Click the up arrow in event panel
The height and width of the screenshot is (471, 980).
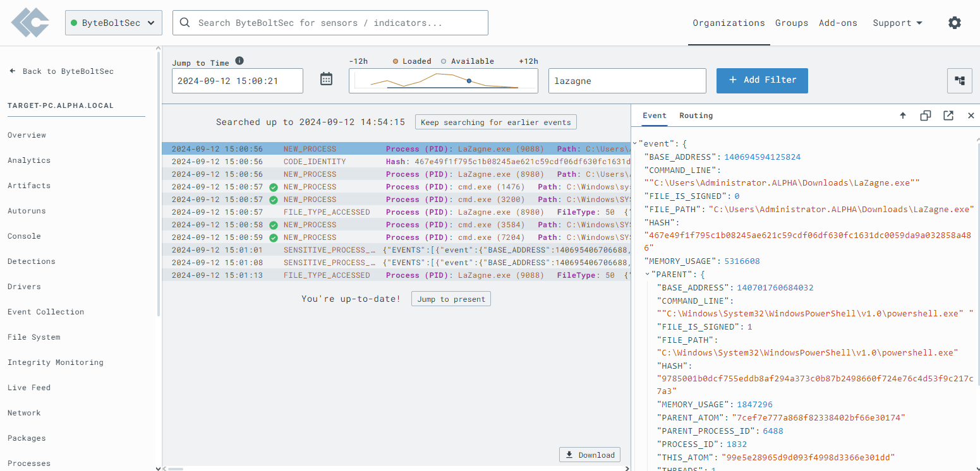point(903,116)
